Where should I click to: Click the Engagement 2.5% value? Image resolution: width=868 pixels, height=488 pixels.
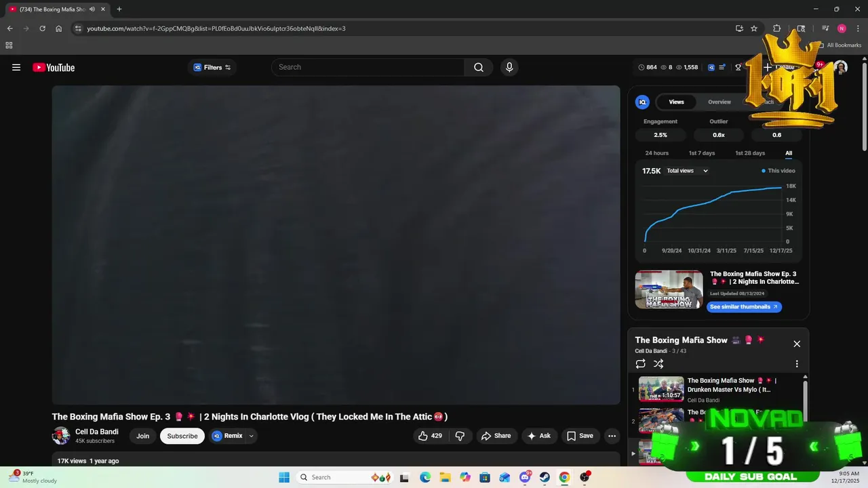click(660, 135)
